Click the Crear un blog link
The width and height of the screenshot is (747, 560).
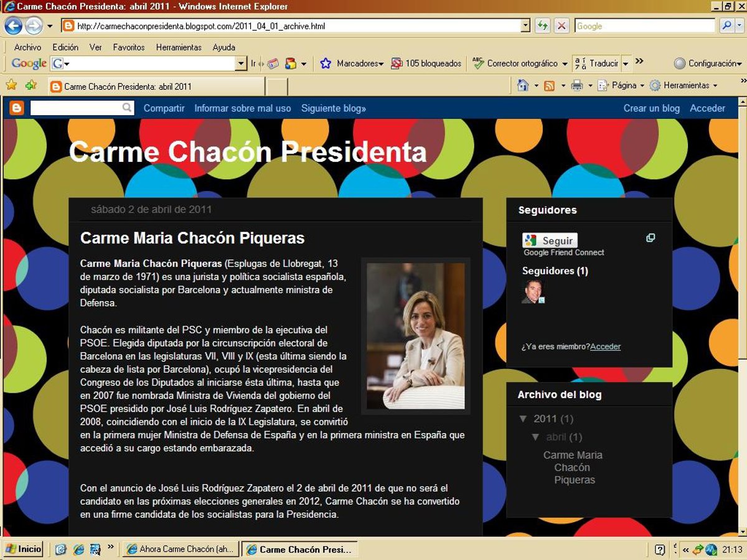pyautogui.click(x=651, y=108)
